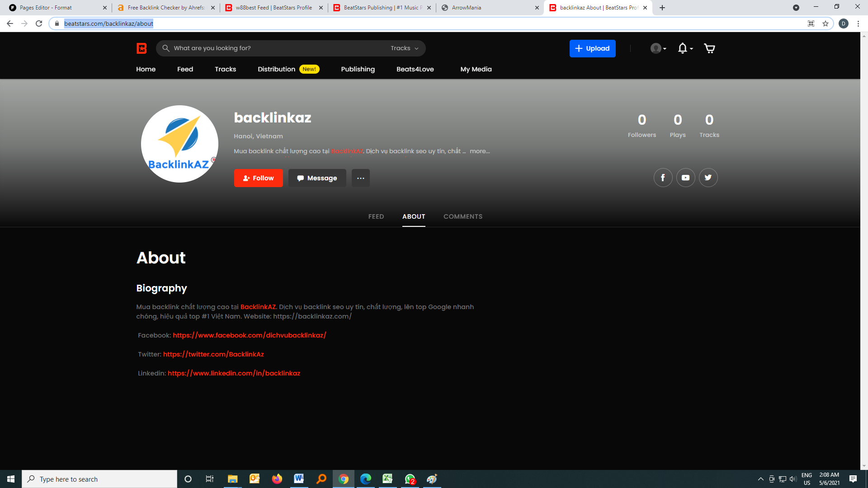Screen dimensions: 868x488
Task: Open My Media in navigation
Action: tap(476, 69)
